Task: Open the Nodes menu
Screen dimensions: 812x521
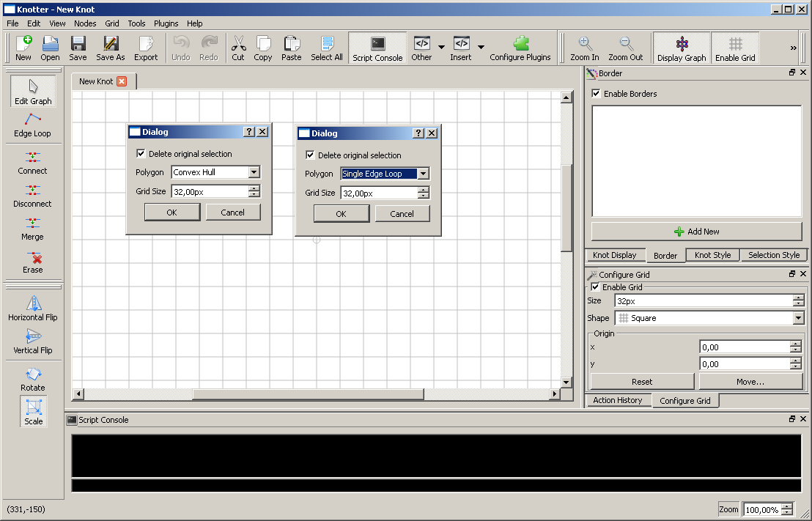Action: tap(85, 23)
